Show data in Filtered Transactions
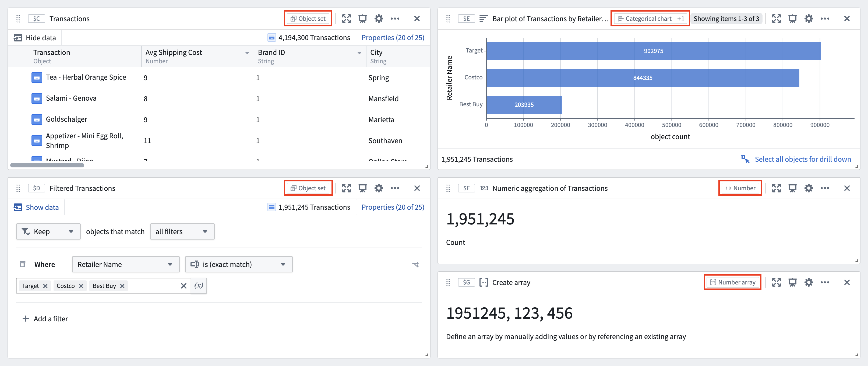The image size is (868, 366). pos(36,207)
